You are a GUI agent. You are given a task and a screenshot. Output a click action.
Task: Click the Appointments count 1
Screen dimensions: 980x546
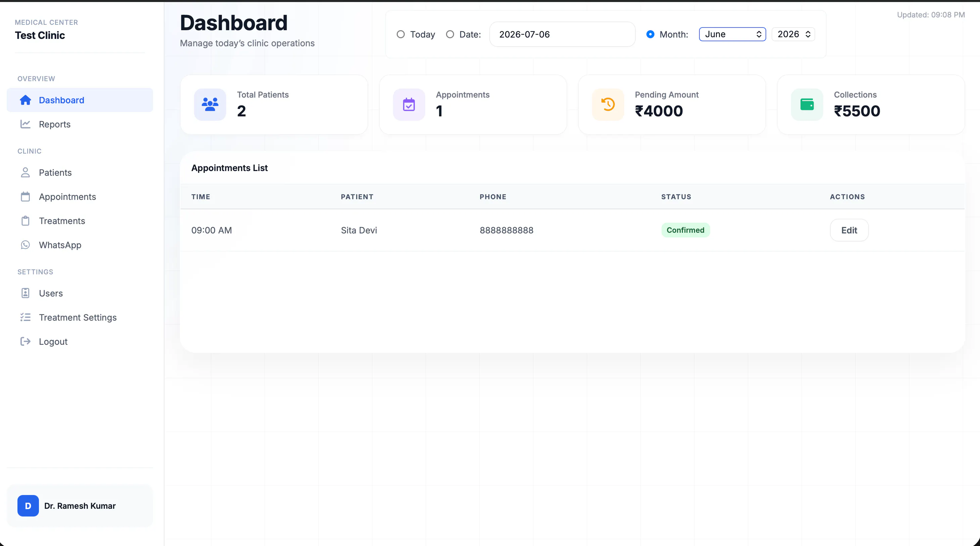(x=439, y=111)
